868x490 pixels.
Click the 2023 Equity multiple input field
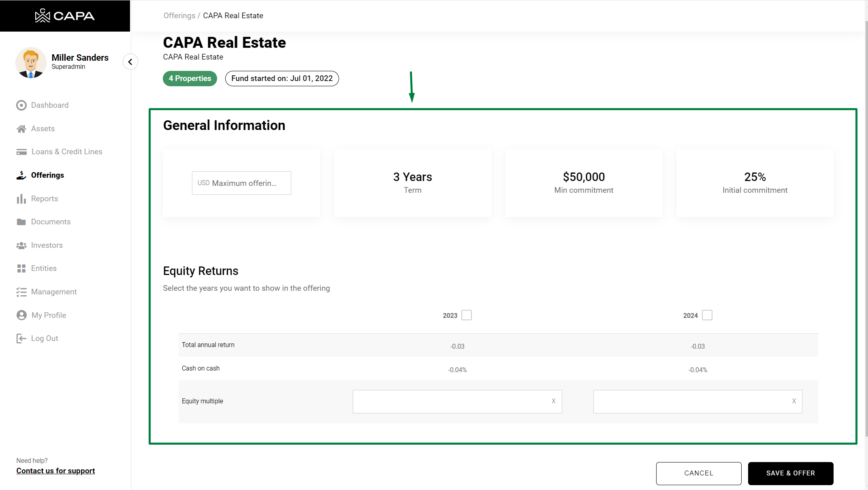pyautogui.click(x=450, y=402)
